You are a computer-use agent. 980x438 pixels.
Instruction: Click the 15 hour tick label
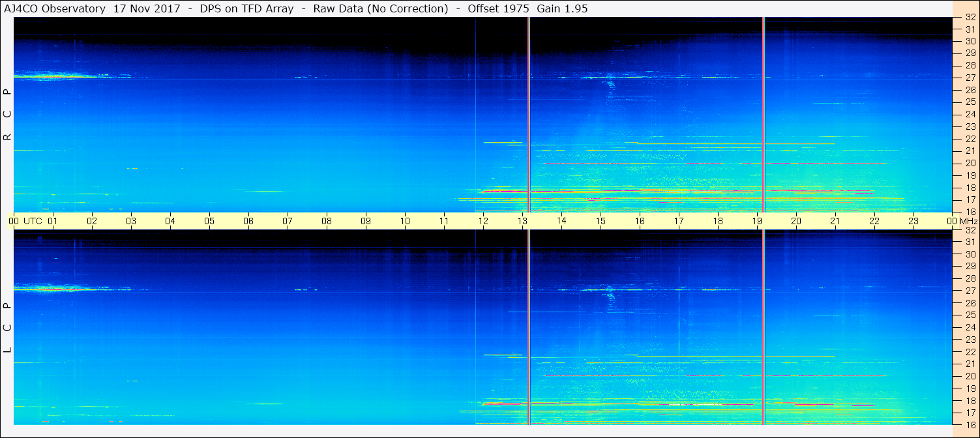601,221
